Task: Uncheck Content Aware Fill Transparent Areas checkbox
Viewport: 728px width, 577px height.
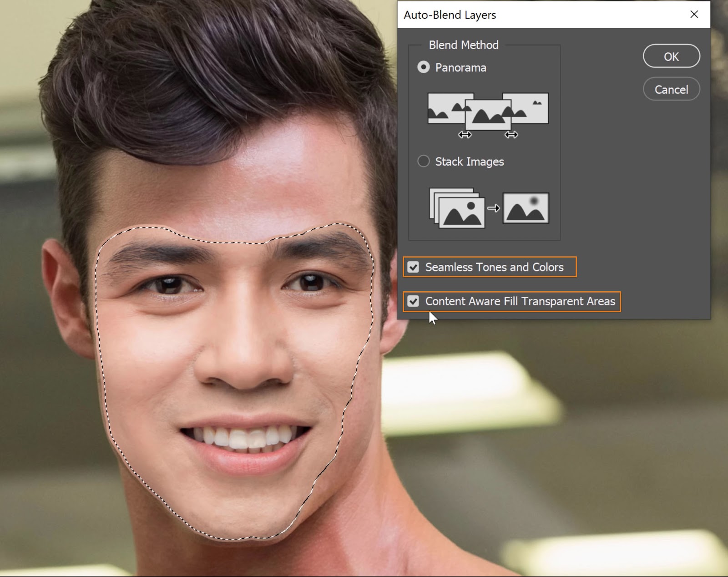Action: click(413, 301)
